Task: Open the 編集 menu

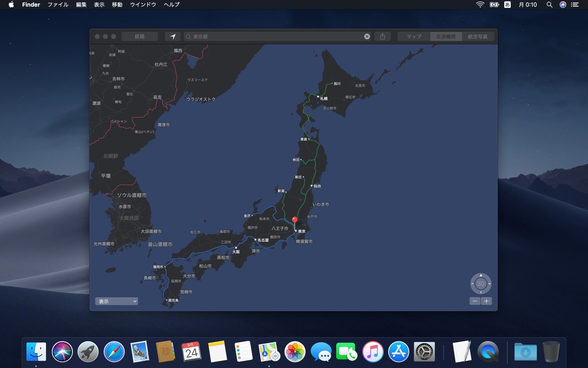Action: (x=81, y=5)
